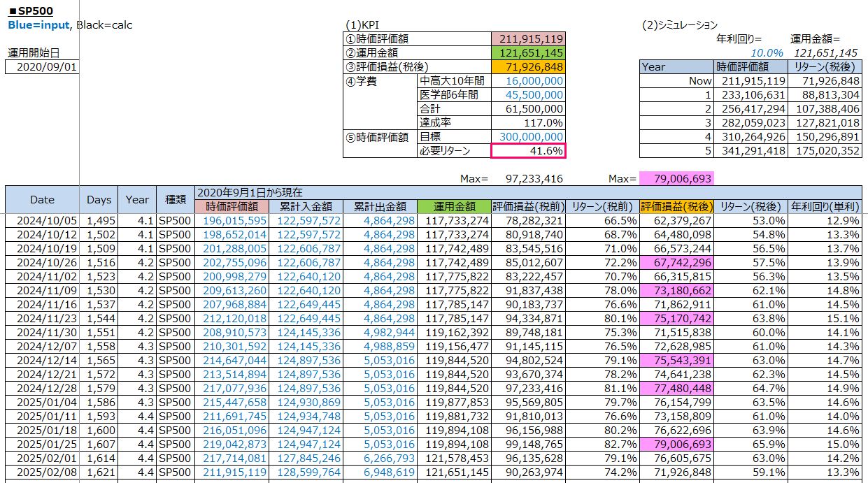Select the green KPI cell 121,651,145
The image size is (868, 483).
(528, 52)
